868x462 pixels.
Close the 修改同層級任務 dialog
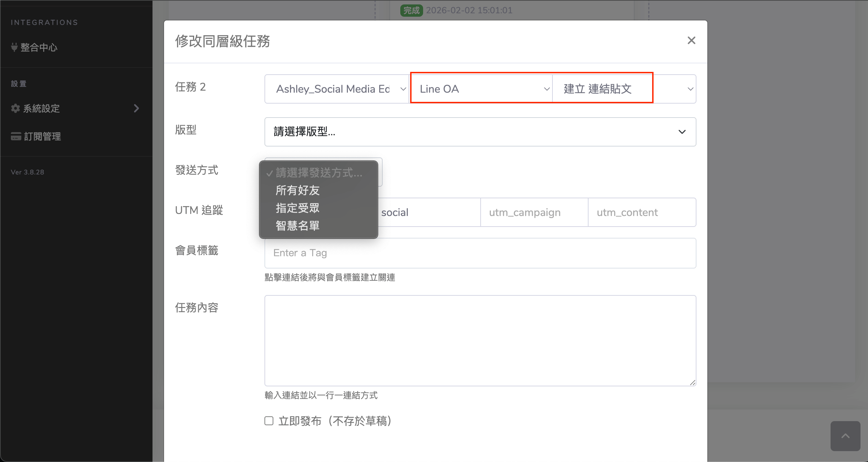click(691, 41)
